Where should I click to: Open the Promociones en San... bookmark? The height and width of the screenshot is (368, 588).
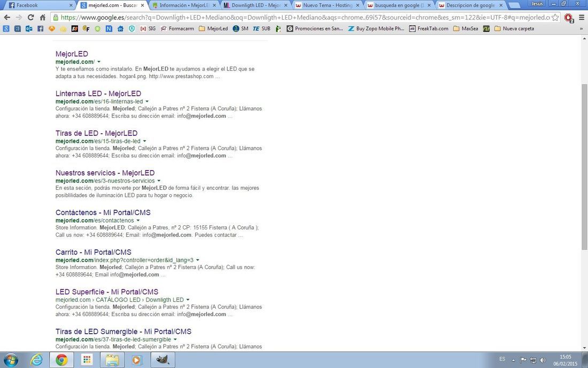coord(315,28)
